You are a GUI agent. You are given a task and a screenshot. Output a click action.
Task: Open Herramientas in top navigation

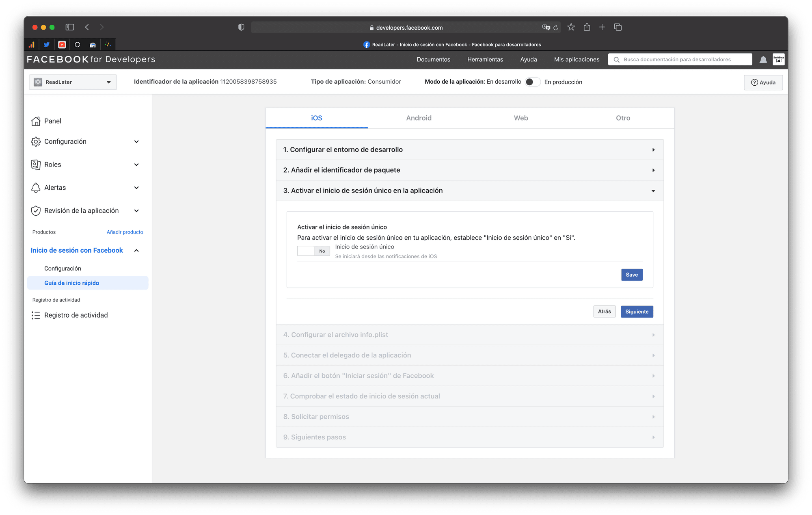(485, 59)
